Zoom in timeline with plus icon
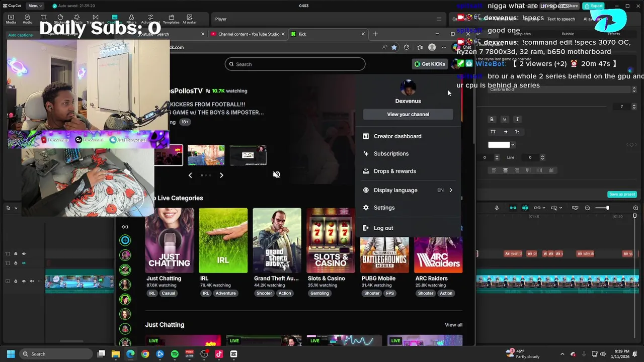The image size is (644, 362). click(635, 208)
